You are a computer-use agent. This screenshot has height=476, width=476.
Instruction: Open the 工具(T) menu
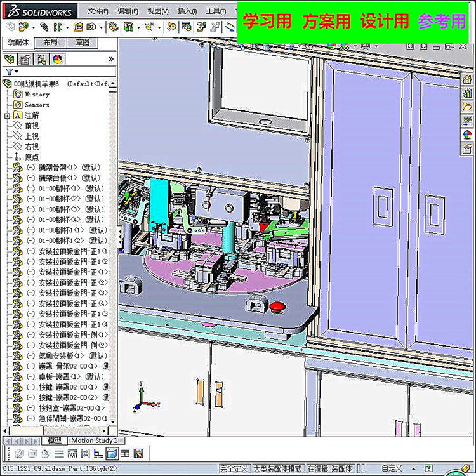pos(216,11)
